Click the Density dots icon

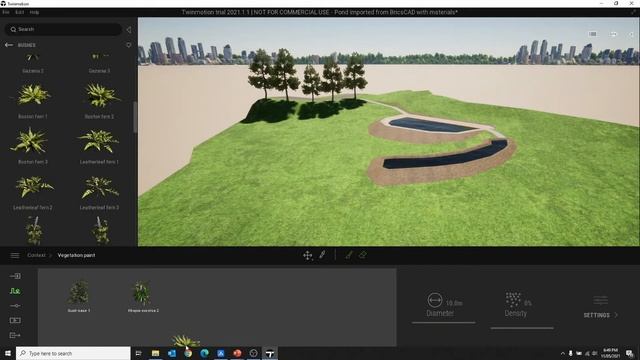coord(513,300)
